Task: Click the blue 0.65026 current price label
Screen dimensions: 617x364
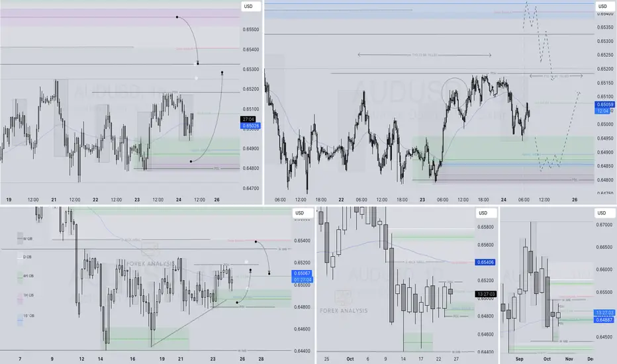Action: coord(251,126)
